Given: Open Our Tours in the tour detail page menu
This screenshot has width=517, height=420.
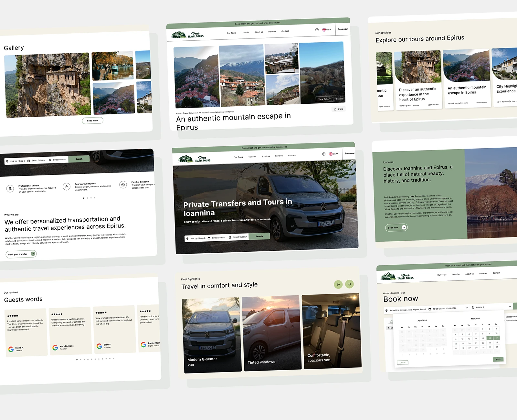Looking at the screenshot, I should point(231,33).
